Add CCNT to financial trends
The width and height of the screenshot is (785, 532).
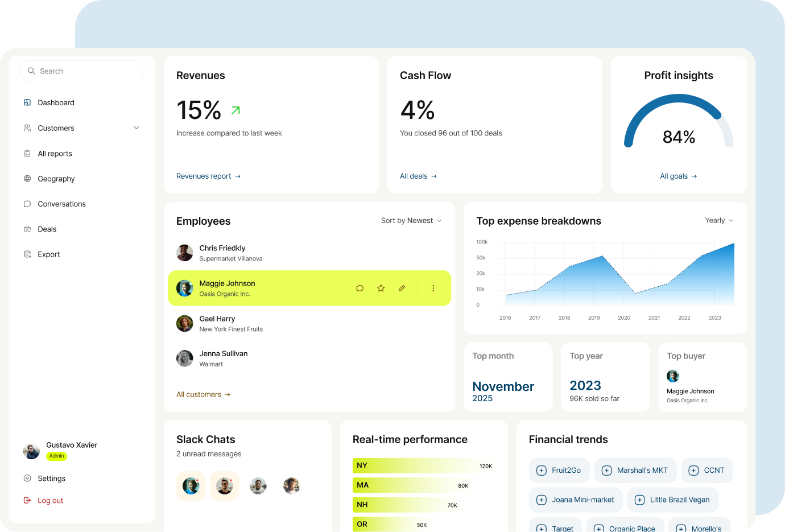(693, 471)
